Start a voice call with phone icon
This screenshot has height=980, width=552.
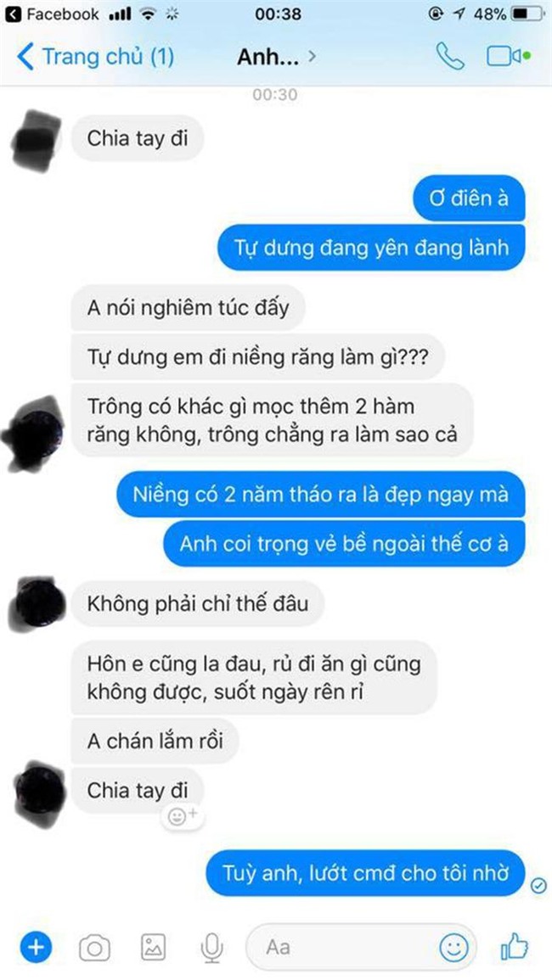(450, 57)
